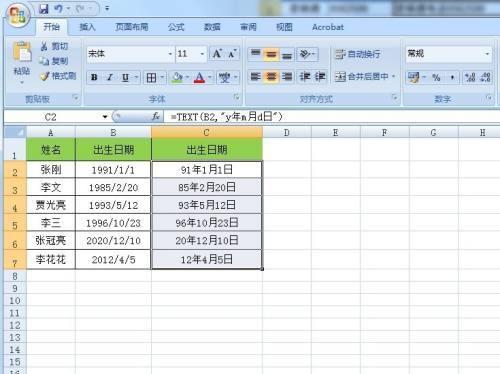Open the font name dropdown showing 宋体
This screenshot has height=374, width=500.
click(x=130, y=54)
